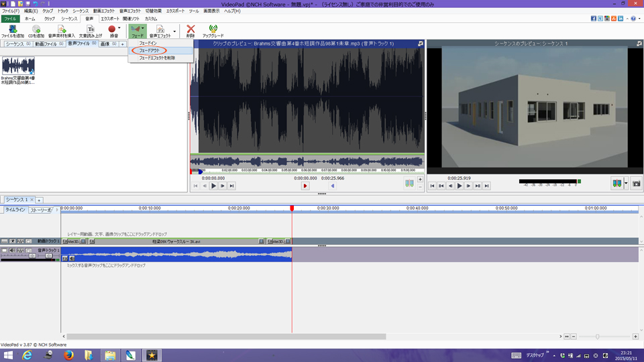Screen dimensions: 644x362
Task: Toggle the lock button on audio track 1
Action: point(28,250)
